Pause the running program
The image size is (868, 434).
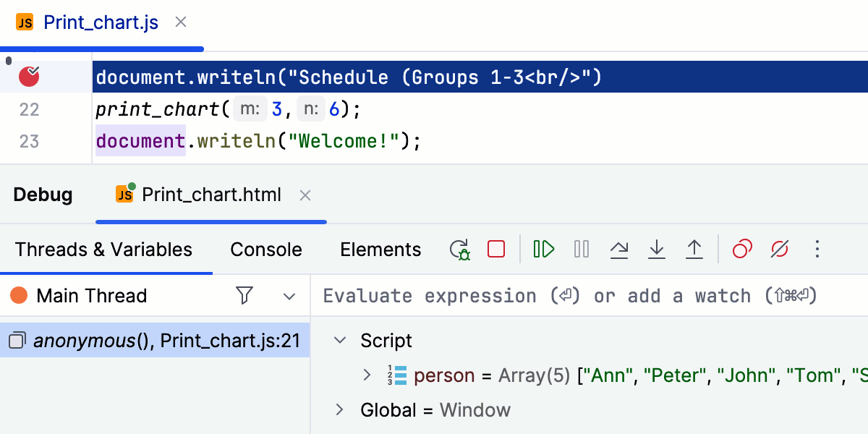(581, 249)
